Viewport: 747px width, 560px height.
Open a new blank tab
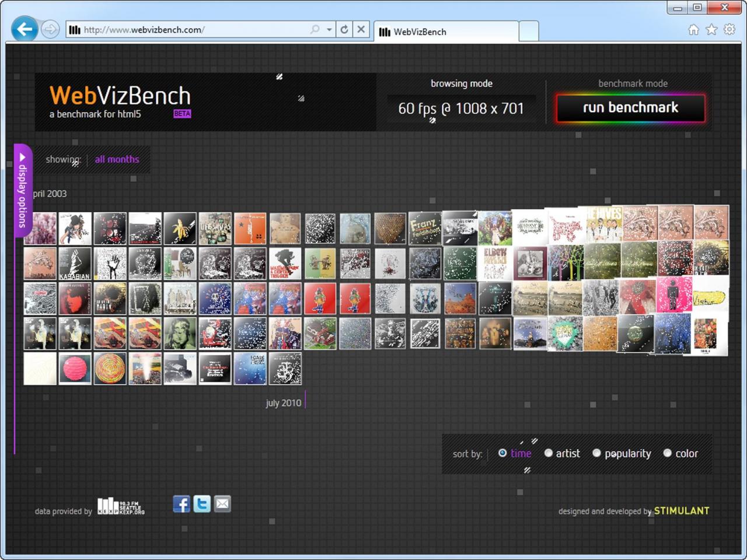click(x=529, y=32)
